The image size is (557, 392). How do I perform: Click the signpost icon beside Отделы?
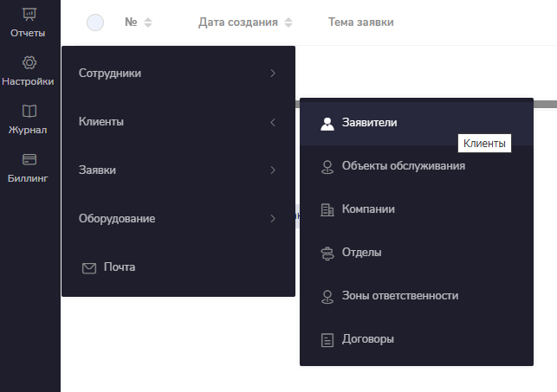(327, 253)
